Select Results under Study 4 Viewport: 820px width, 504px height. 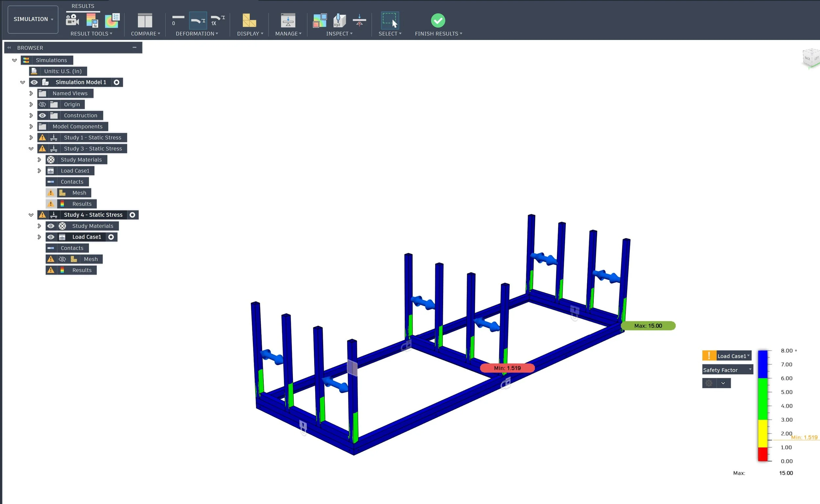(82, 270)
